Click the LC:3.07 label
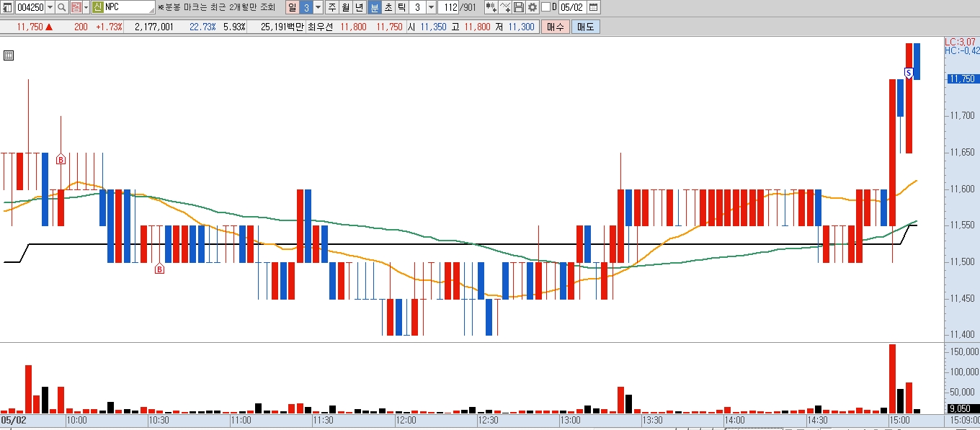Viewport: 980px width, 430px height. point(962,42)
